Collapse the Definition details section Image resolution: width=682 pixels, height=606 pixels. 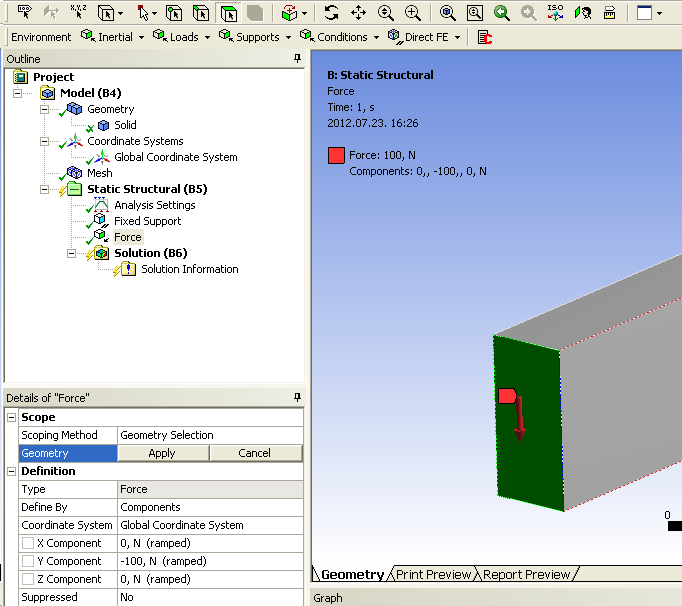point(12,471)
